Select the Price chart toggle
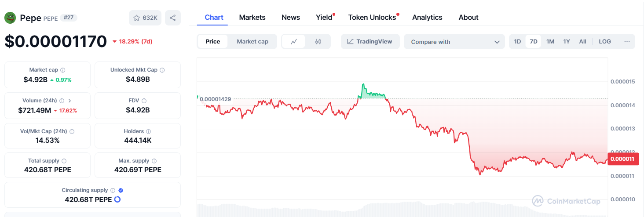The height and width of the screenshot is (217, 644). 213,42
